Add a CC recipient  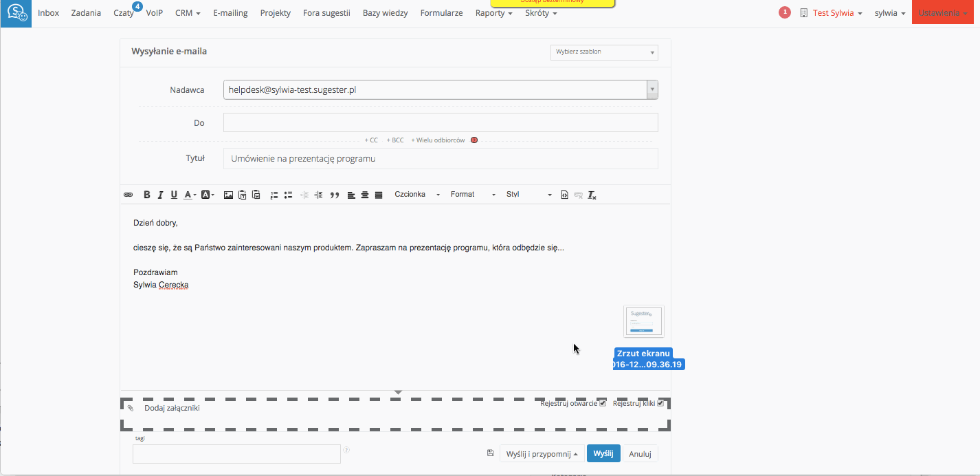coord(371,140)
